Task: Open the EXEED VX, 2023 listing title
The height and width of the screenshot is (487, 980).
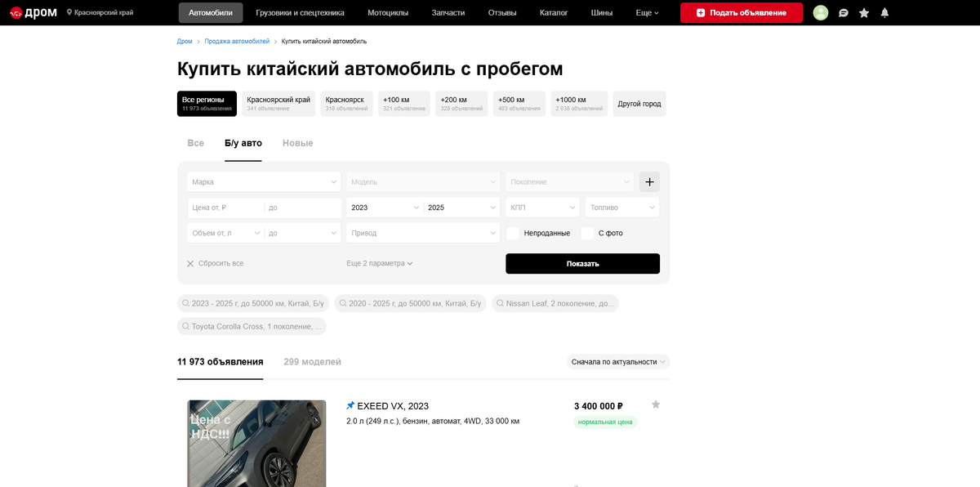Action: [393, 405]
